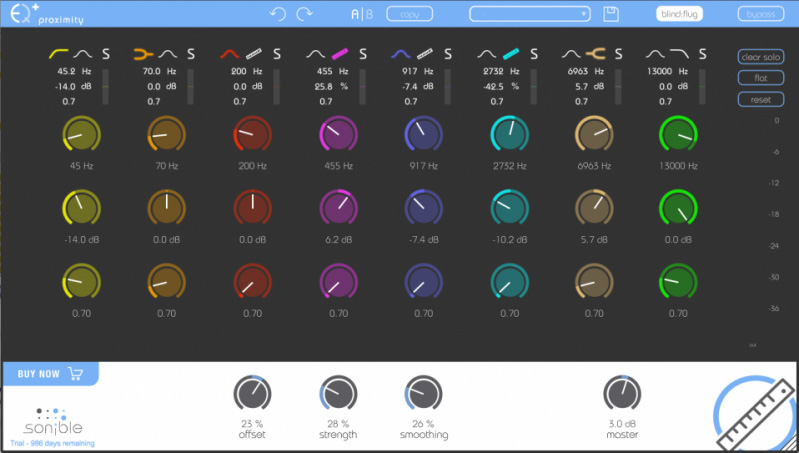
Task: Select ruler icon on 917 Hz band
Action: pos(425,54)
